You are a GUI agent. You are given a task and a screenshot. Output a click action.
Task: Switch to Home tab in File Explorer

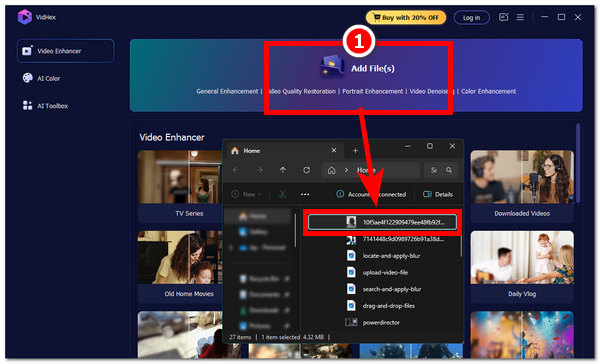(x=283, y=151)
